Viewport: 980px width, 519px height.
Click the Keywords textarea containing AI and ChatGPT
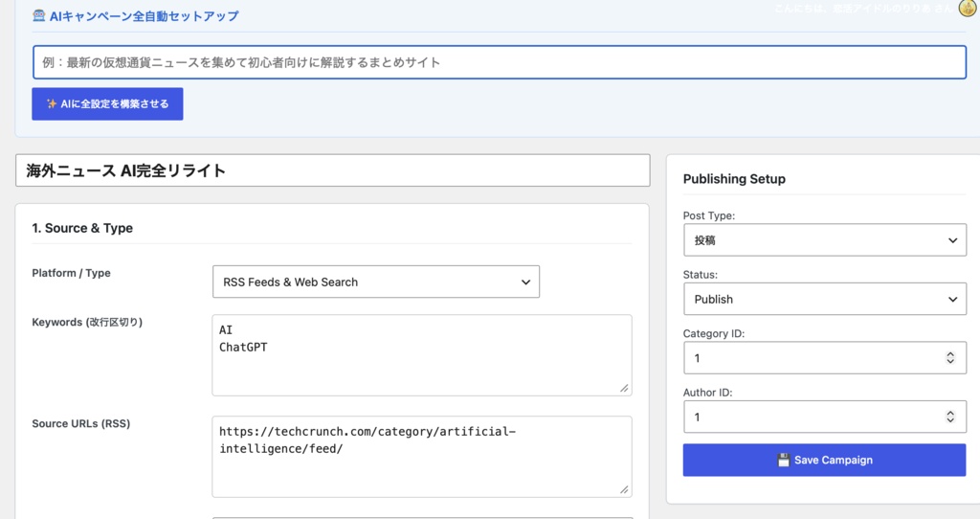coord(422,355)
